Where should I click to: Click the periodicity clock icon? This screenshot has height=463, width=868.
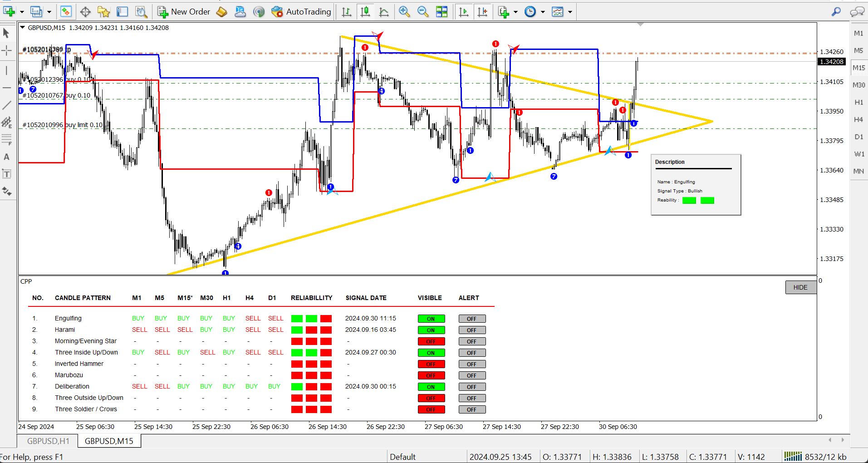[x=530, y=11]
